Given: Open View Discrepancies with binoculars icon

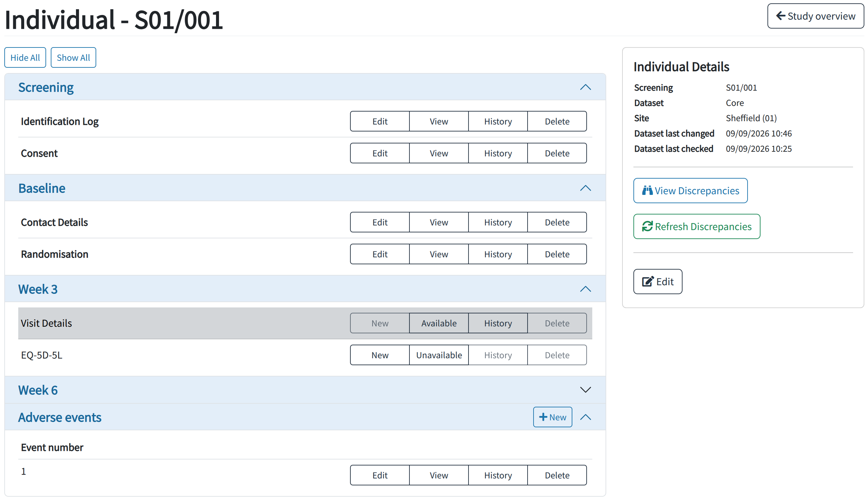Looking at the screenshot, I should 690,191.
